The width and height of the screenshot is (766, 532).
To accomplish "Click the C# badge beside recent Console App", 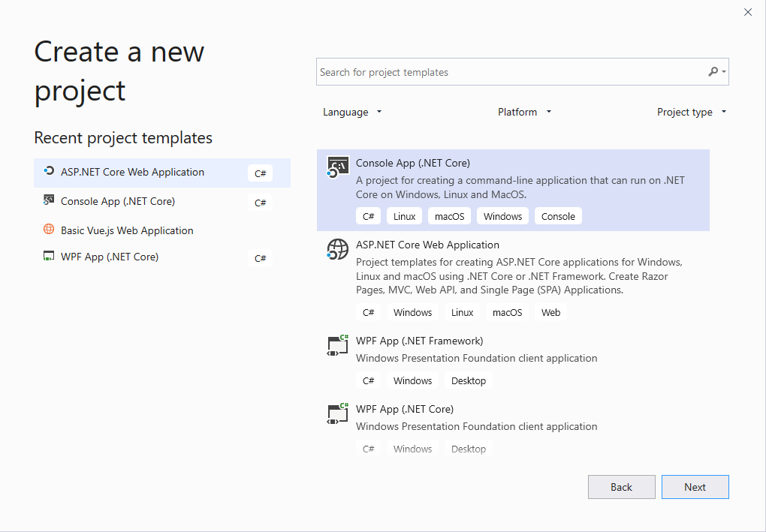I will (x=261, y=203).
